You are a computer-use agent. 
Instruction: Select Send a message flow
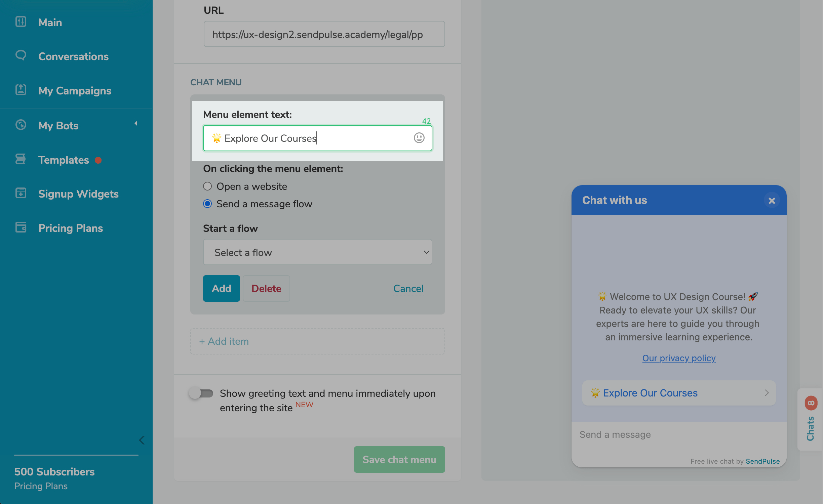pos(207,204)
